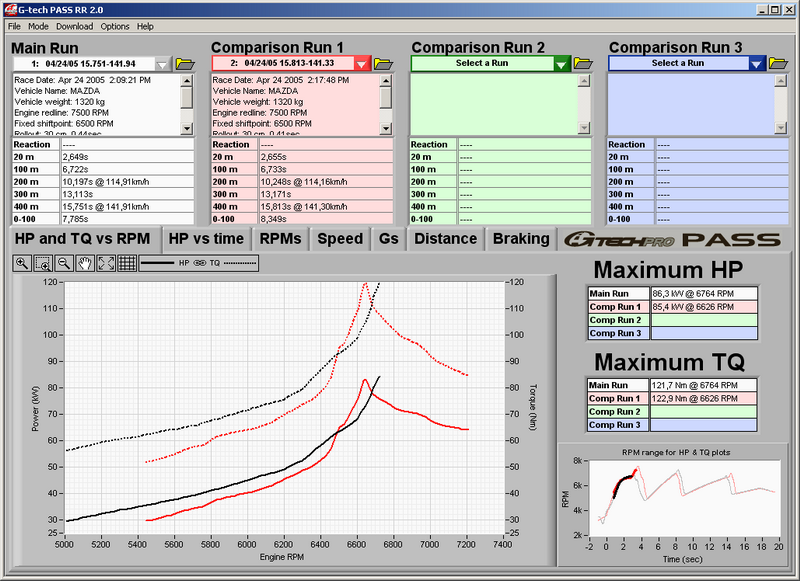The height and width of the screenshot is (581, 800).
Task: Expand the Comparison Run 1 dropdown arrow
Action: click(x=361, y=64)
